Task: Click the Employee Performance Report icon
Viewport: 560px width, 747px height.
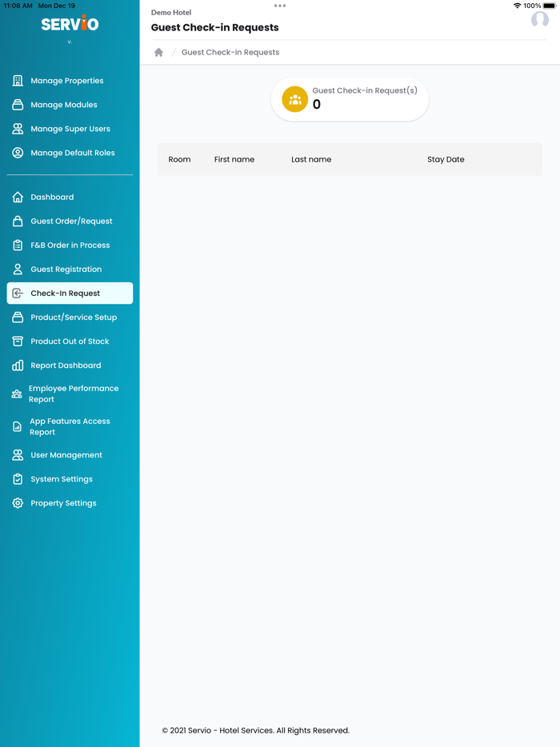Action: coord(17,394)
